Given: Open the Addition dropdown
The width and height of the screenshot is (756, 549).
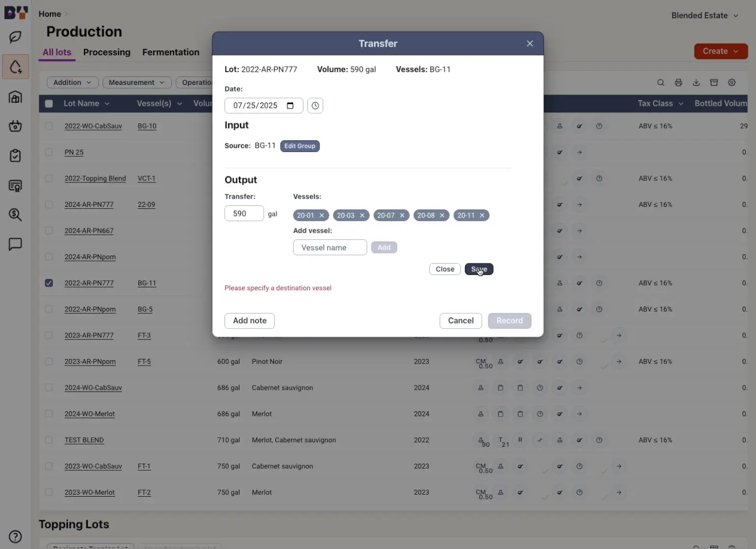Looking at the screenshot, I should tap(73, 82).
